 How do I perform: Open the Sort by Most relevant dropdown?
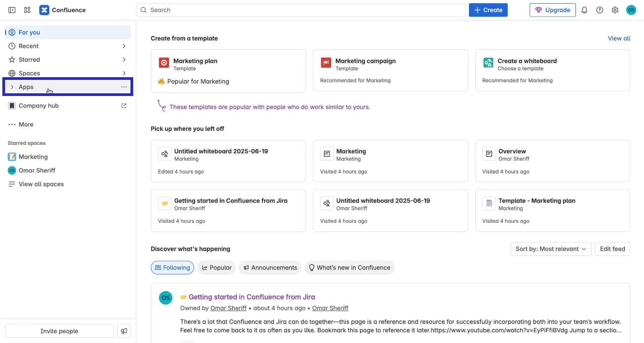tap(550, 249)
